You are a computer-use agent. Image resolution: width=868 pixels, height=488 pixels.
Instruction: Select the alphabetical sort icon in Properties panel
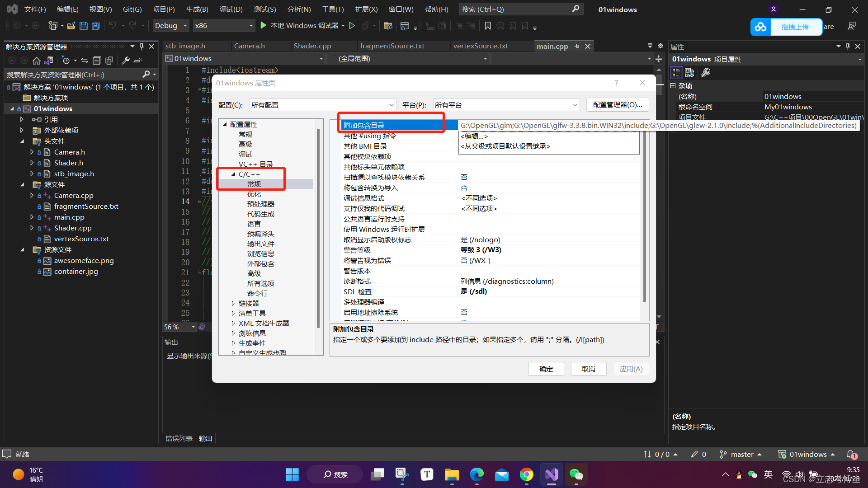pyautogui.click(x=690, y=73)
